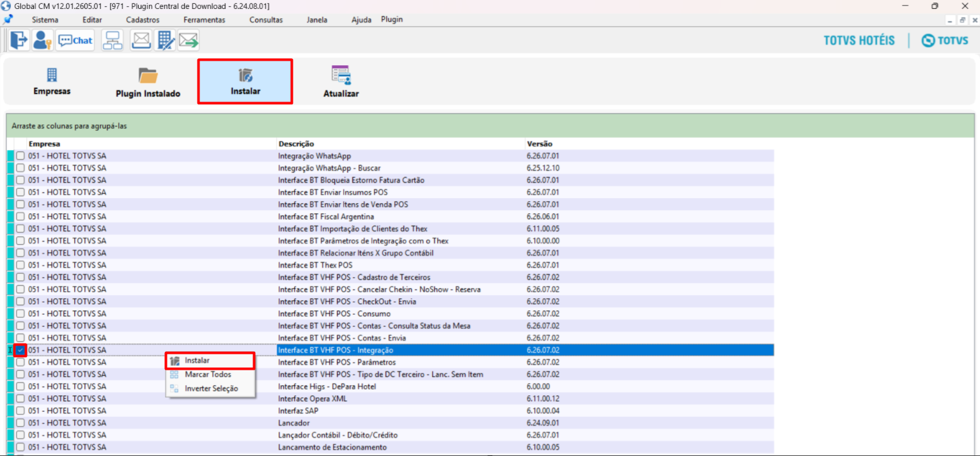Check the Lancador row checkbox
This screenshot has height=456, width=980.
(x=20, y=423)
